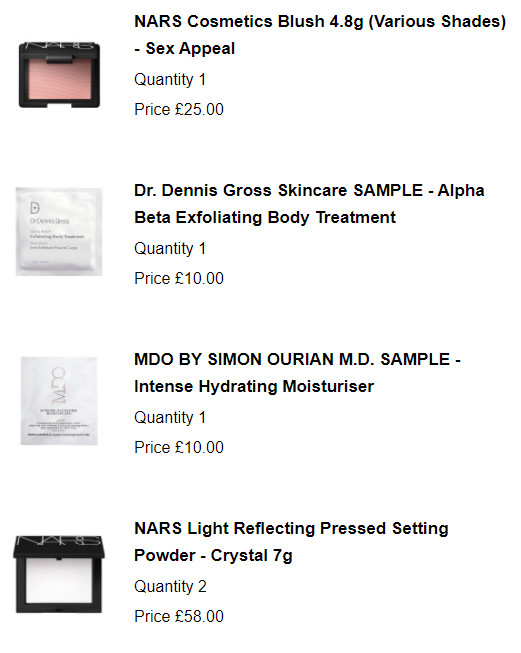Select Quantity 1 under NARS Blush
Image resolution: width=521 pixels, height=653 pixels.
pyautogui.click(x=170, y=80)
